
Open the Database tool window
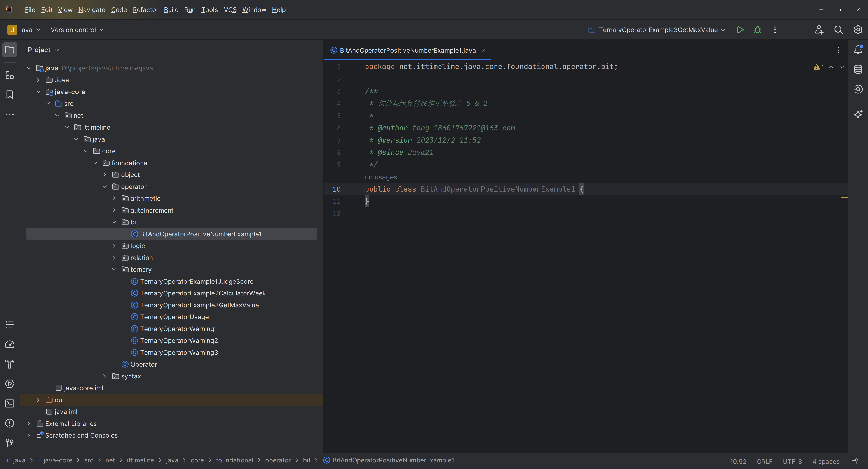tap(858, 69)
